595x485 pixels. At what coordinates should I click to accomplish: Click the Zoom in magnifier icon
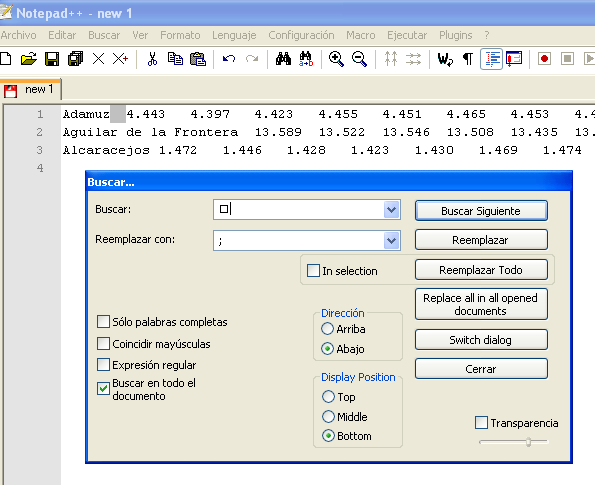pos(336,59)
